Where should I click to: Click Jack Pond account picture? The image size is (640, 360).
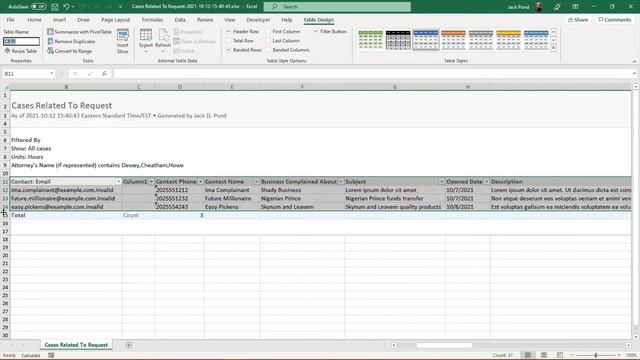539,7
